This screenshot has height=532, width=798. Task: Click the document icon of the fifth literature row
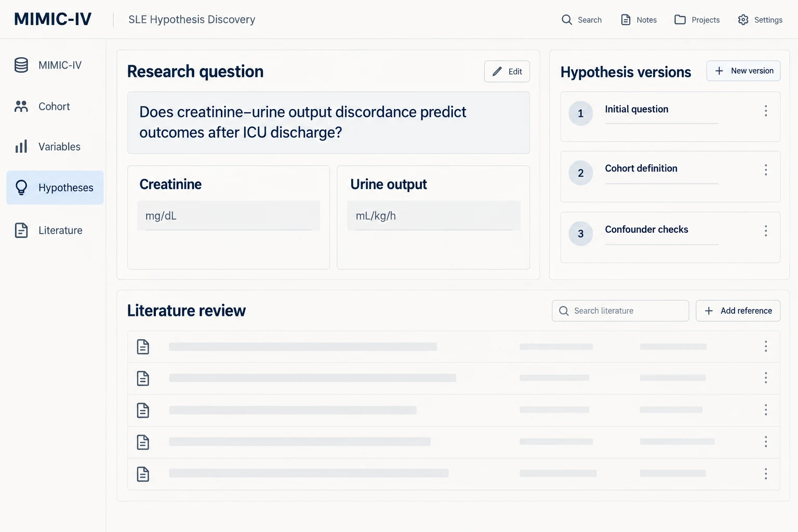[143, 474]
